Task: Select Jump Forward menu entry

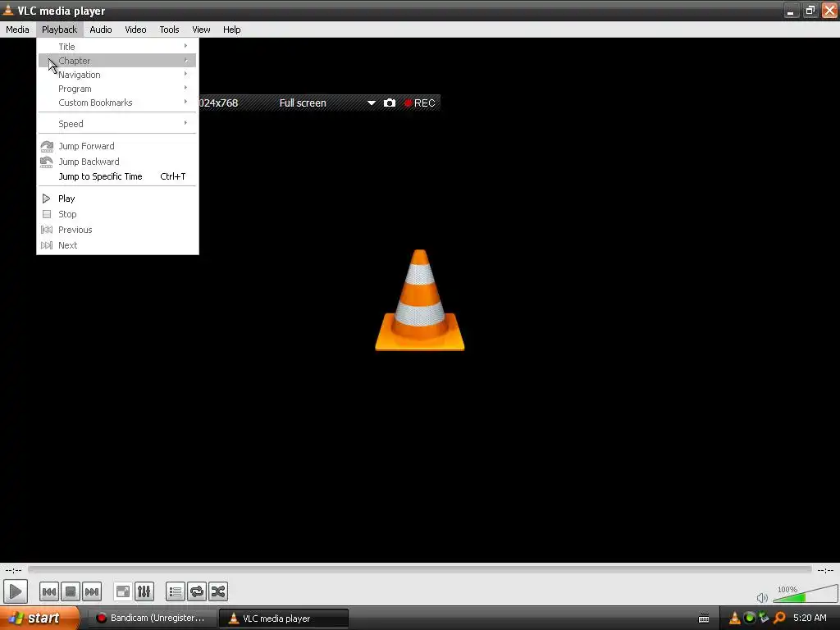Action: coord(117,146)
